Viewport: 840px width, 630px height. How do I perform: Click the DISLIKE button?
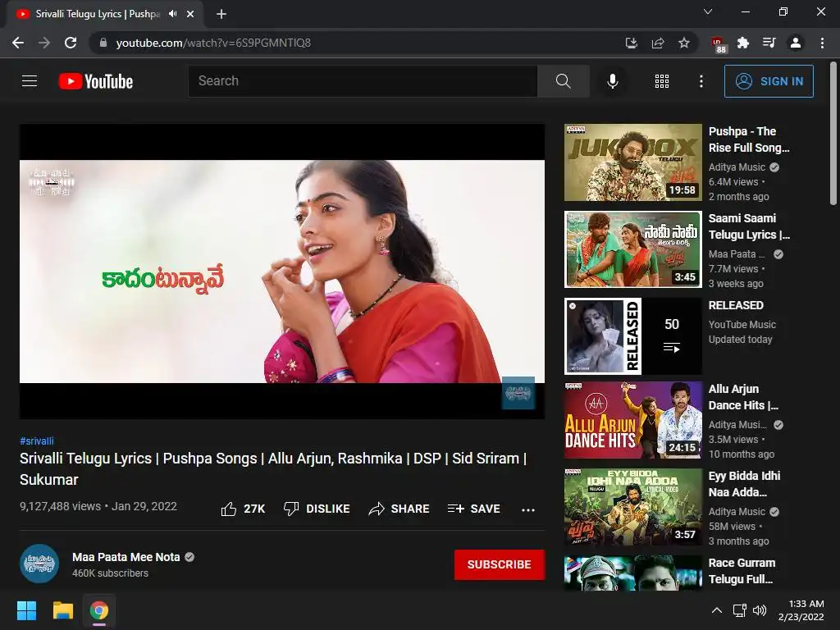(317, 509)
